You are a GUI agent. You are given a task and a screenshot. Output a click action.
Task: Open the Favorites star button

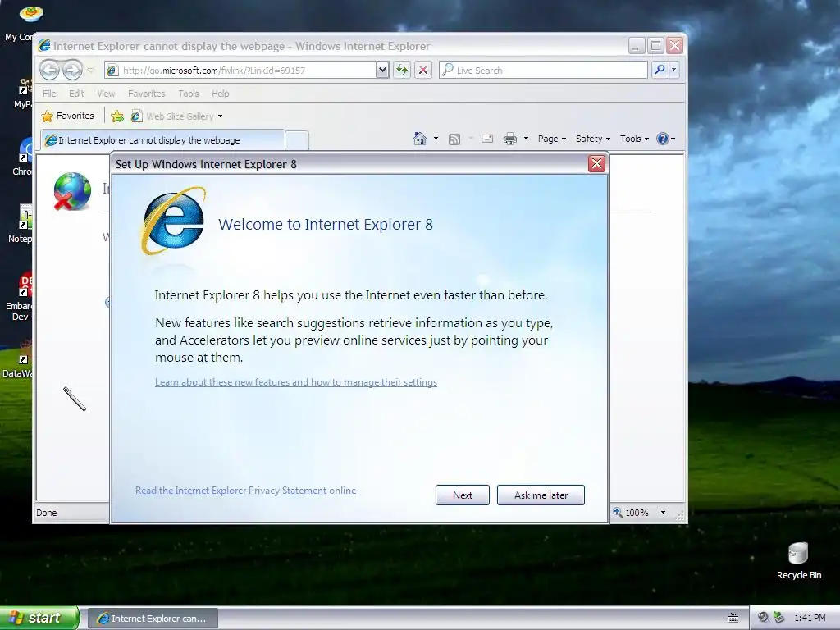pos(67,116)
